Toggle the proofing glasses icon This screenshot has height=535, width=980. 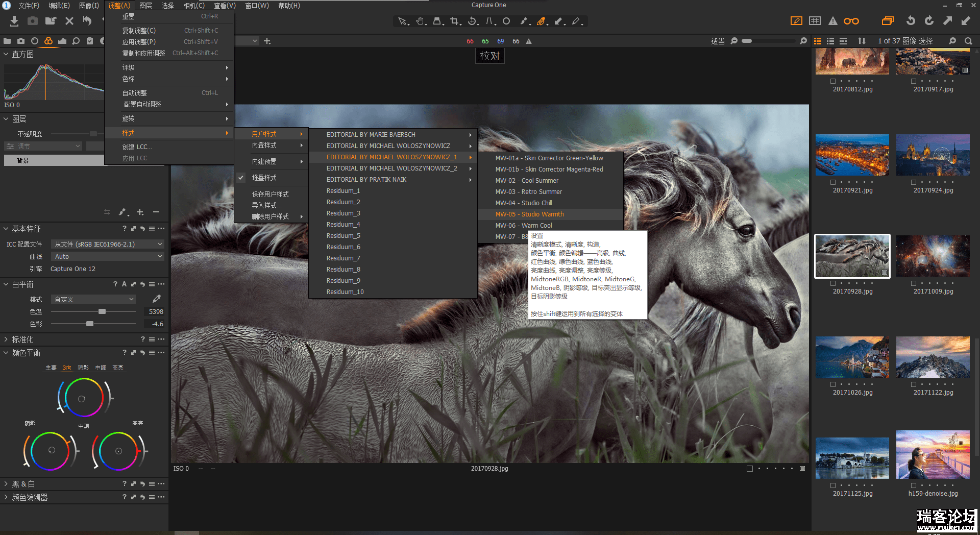[x=851, y=21]
